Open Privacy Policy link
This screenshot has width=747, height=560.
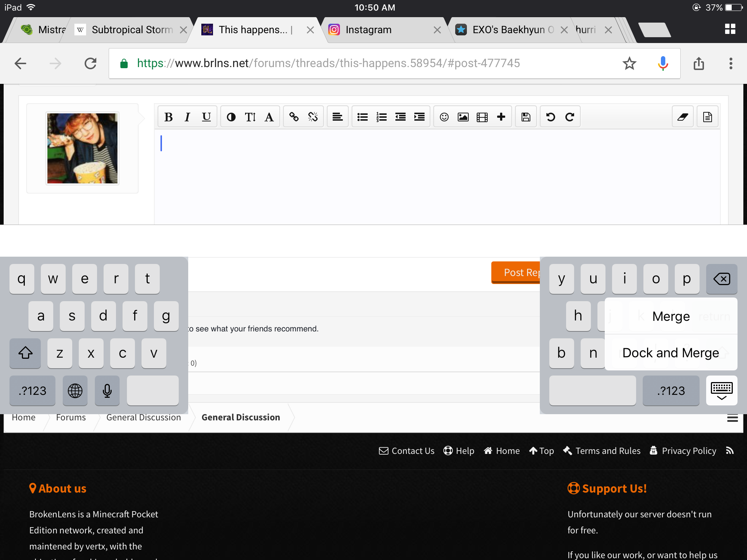pos(683,451)
